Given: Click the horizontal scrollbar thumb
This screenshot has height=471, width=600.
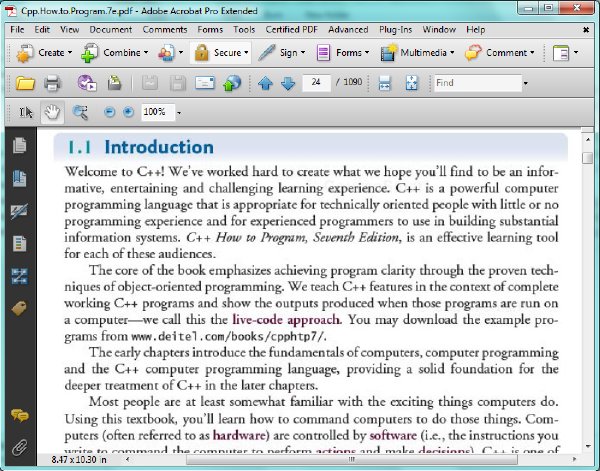Looking at the screenshot, I should tap(351, 459).
